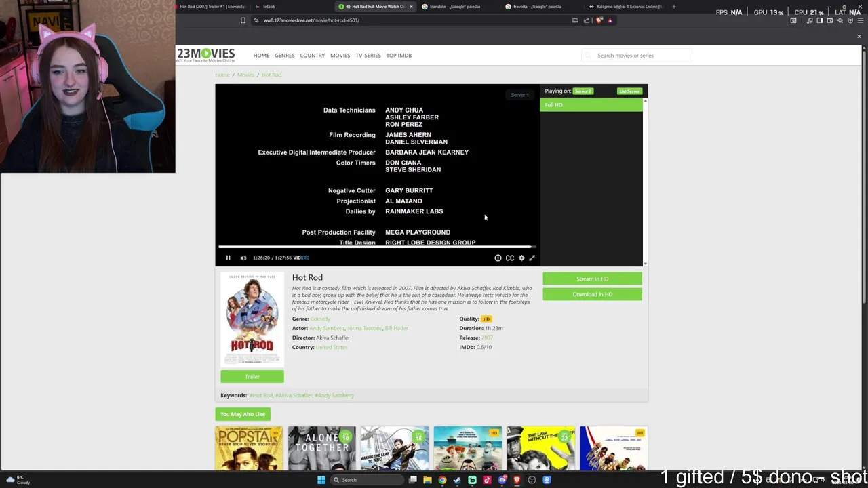Click the share icon in address bar
Viewport: 868px width, 488px height.
tap(587, 20)
